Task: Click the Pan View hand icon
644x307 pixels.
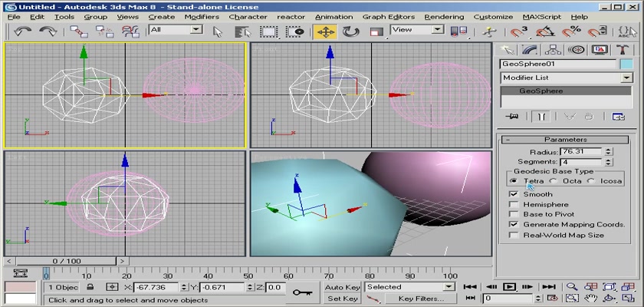Action: [x=590, y=298]
